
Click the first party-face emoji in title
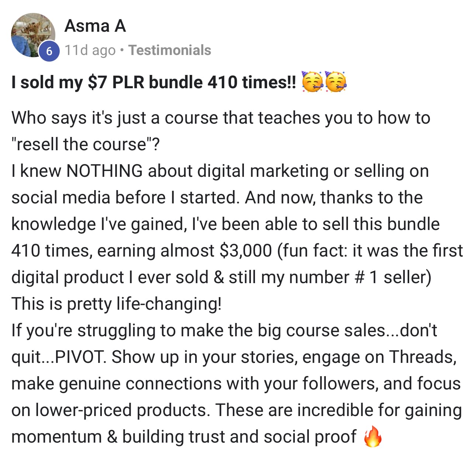click(313, 82)
